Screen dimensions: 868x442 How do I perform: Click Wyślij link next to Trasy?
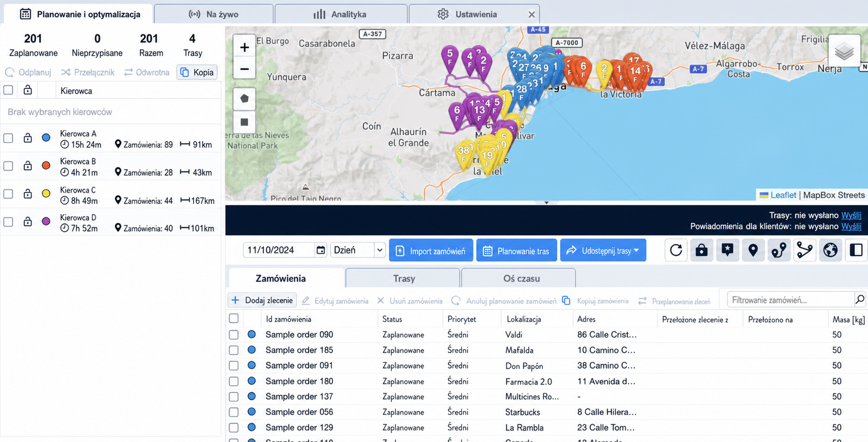click(851, 215)
